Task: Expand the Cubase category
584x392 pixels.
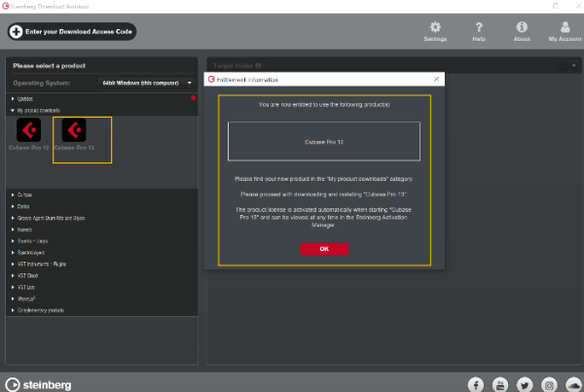Action: pos(13,195)
